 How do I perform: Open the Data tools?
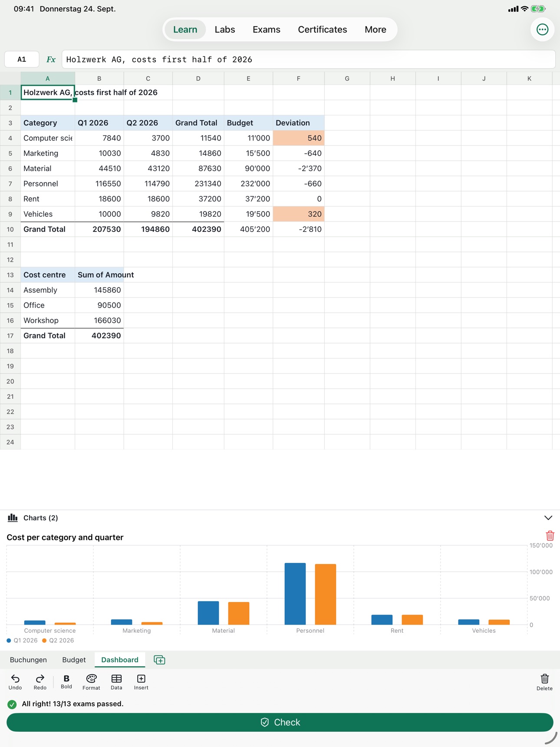[x=116, y=681]
